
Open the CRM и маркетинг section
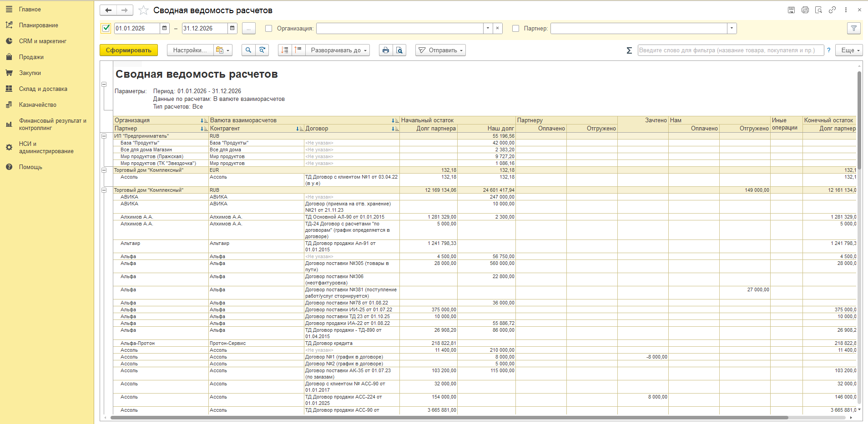click(x=43, y=41)
